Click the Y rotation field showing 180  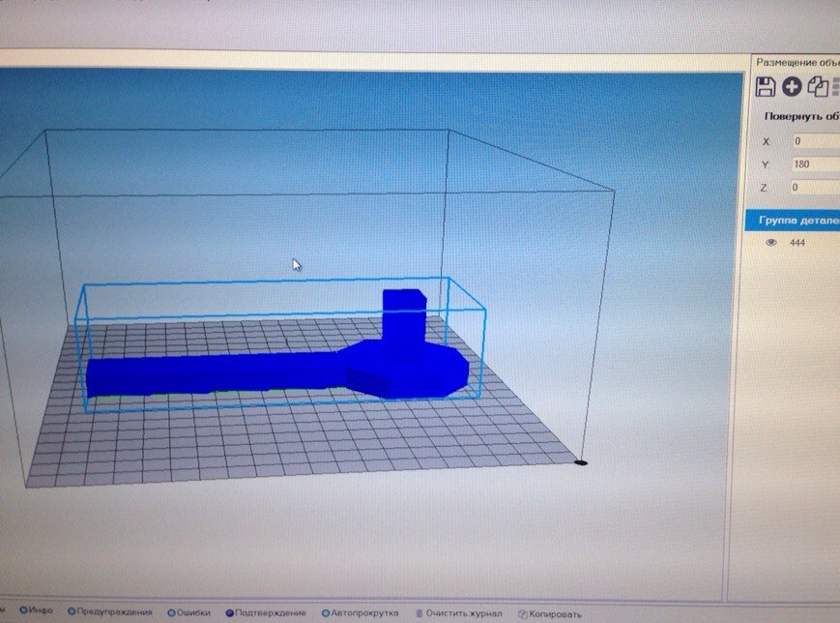tap(816, 164)
